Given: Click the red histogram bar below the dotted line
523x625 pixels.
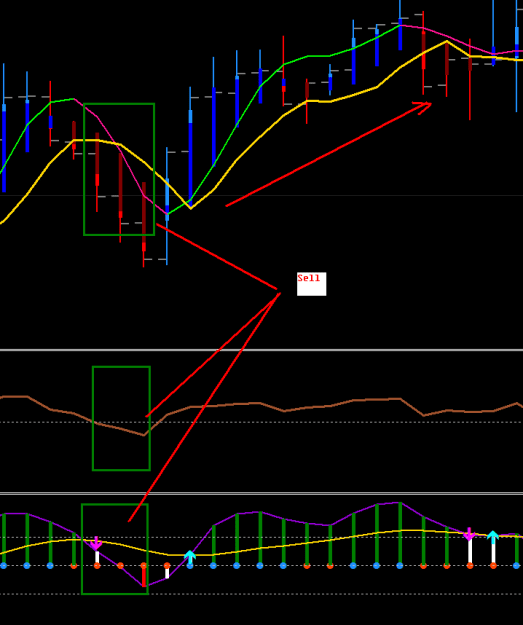Looking at the screenshot, I should point(144,576).
